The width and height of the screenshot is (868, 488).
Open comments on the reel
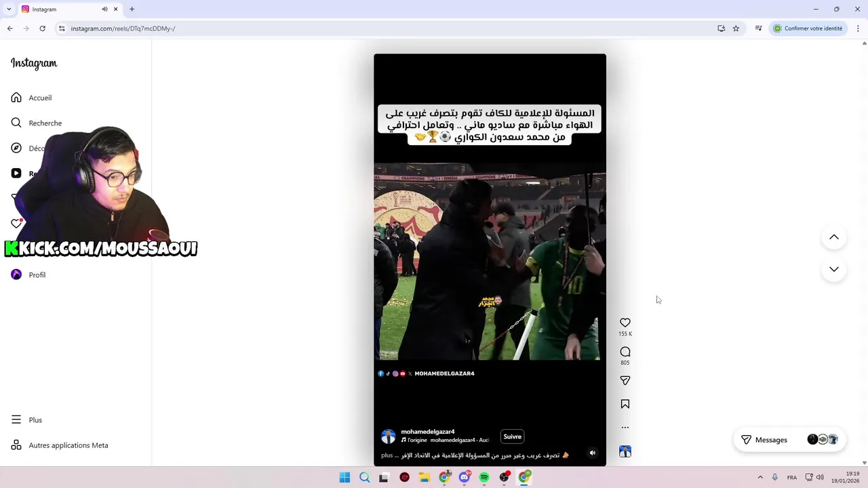point(625,352)
